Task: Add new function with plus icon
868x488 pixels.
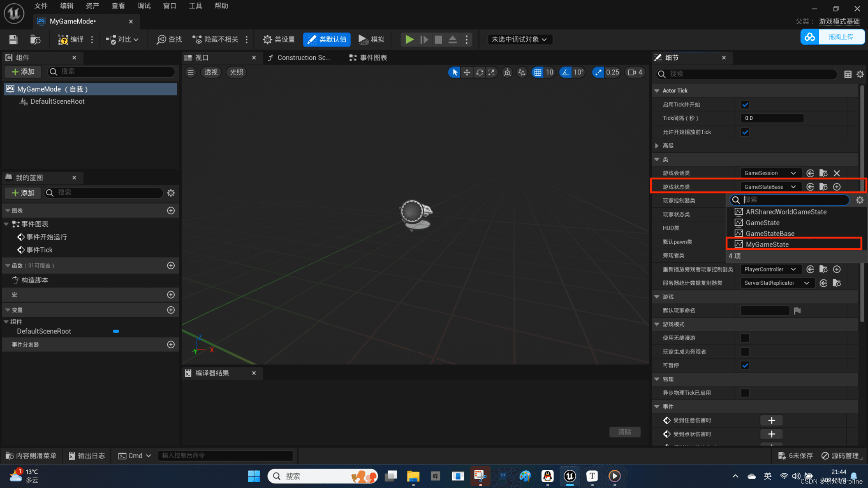Action: click(171, 265)
